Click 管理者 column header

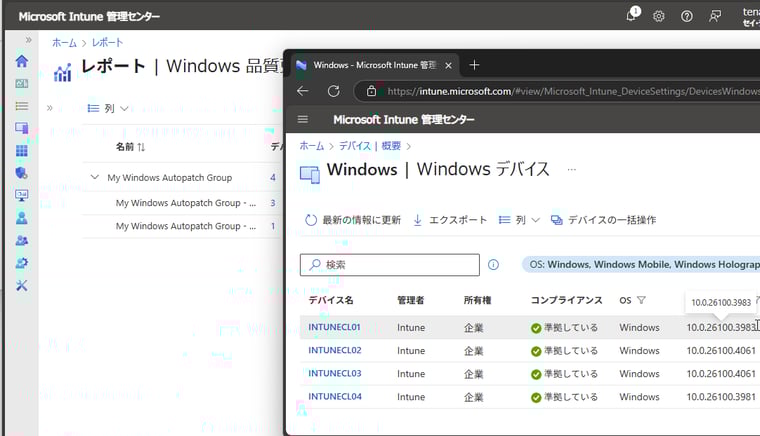tap(411, 300)
